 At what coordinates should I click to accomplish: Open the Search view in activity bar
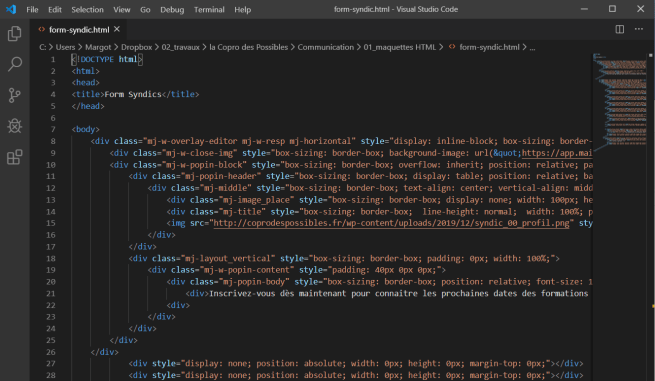(15, 64)
